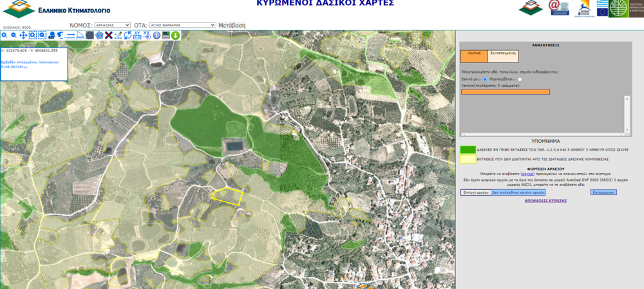Select the 'Περιλαμβάνει...' radio button
This screenshot has height=289, width=644.
(x=520, y=79)
